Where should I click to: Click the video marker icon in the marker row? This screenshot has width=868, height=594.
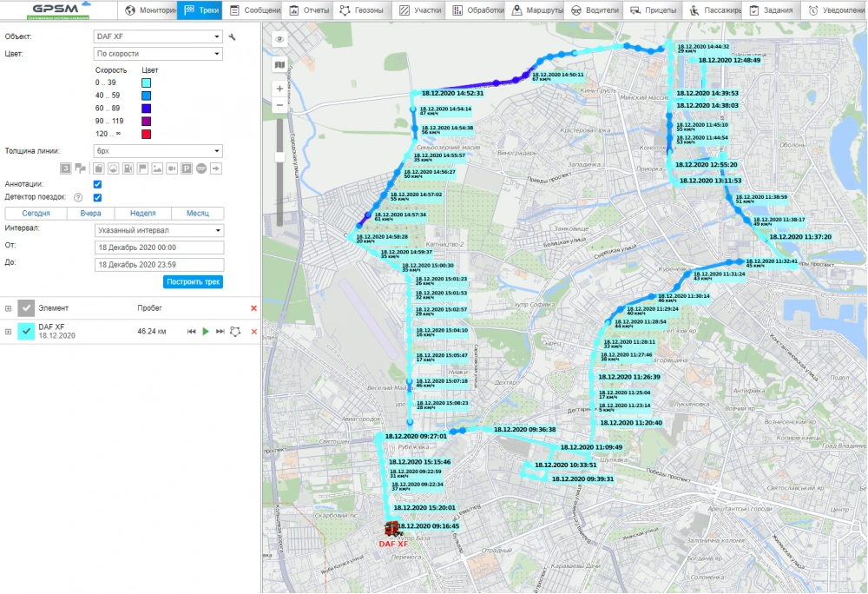pos(171,168)
